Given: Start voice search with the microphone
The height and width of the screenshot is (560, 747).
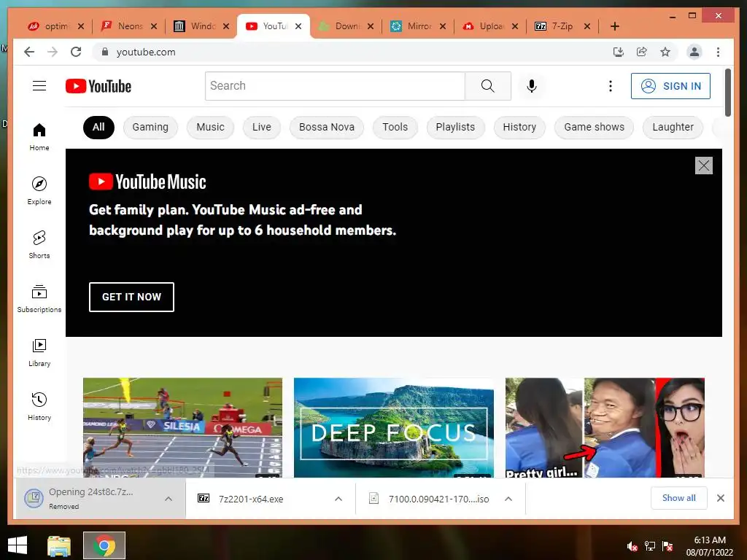Looking at the screenshot, I should 532,86.
